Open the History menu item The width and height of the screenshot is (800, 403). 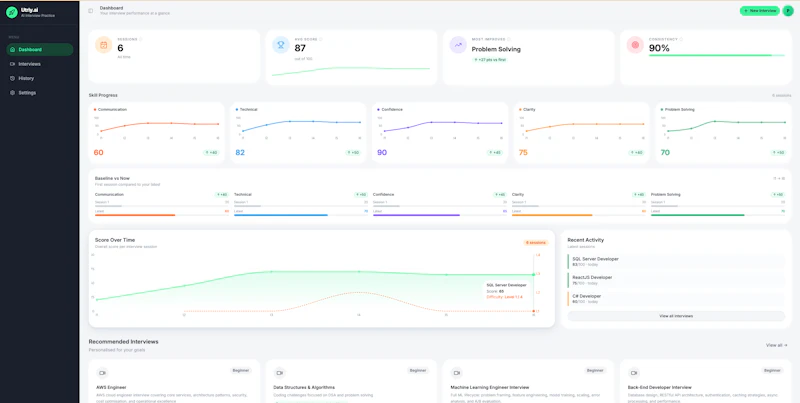40,78
